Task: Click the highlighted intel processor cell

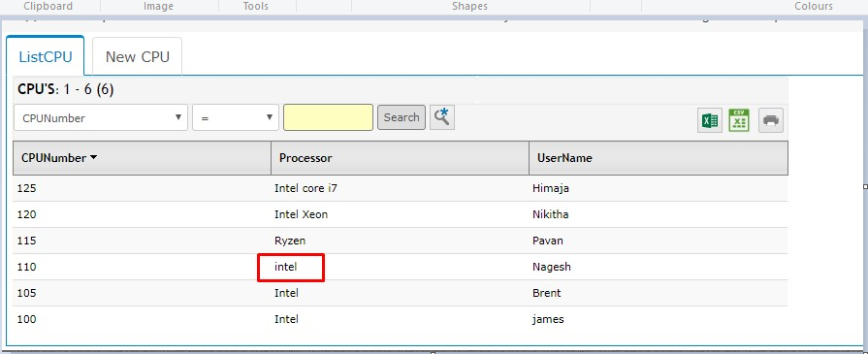Action: (291, 267)
